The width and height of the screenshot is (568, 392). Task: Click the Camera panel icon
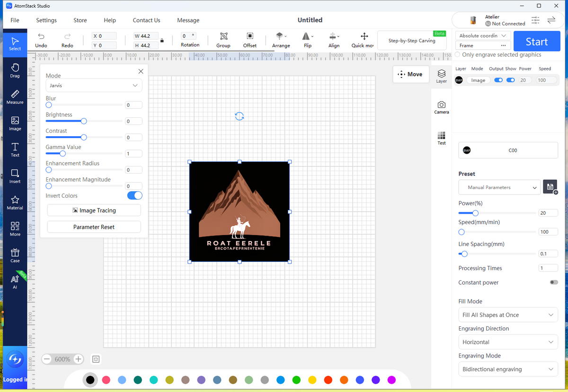[x=441, y=107]
